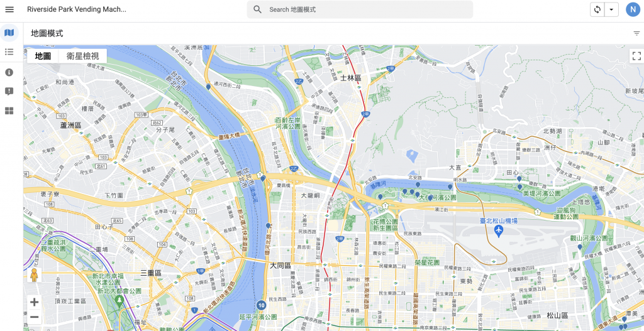Viewport: 644px width, 331px height.
Task: Select the pin below 觀山河濱公園 label
Action: pyautogui.click(x=579, y=247)
